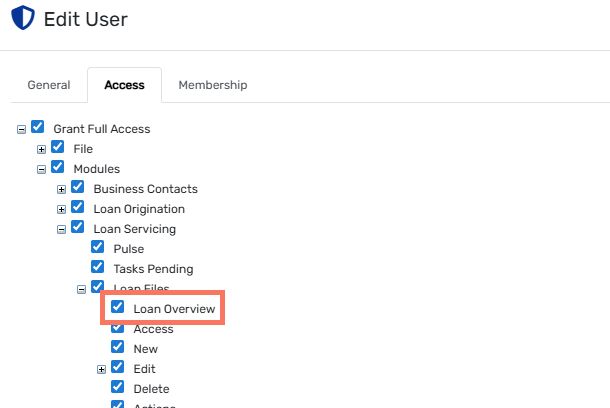Toggle the Loan Overview checkbox
The height and width of the screenshot is (408, 610).
[118, 308]
